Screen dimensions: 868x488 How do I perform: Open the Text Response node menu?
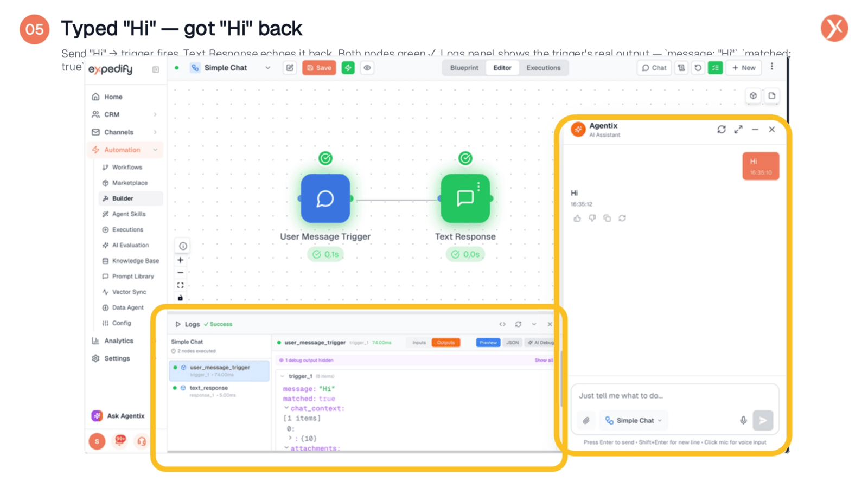[478, 186]
